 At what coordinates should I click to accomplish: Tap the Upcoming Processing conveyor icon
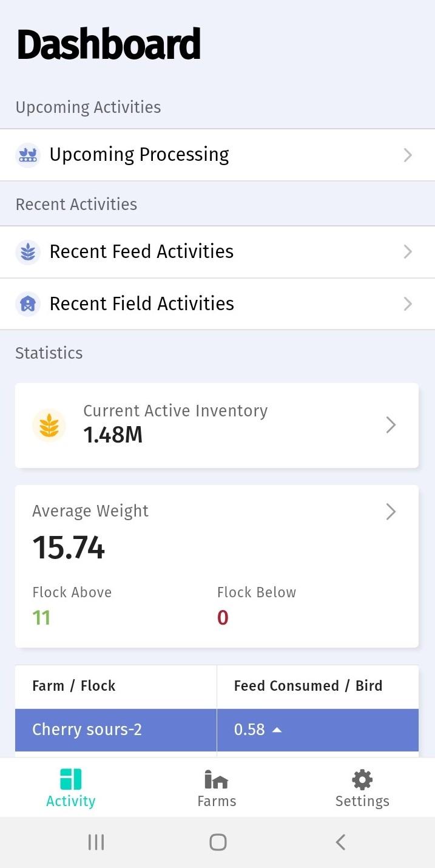(x=28, y=155)
